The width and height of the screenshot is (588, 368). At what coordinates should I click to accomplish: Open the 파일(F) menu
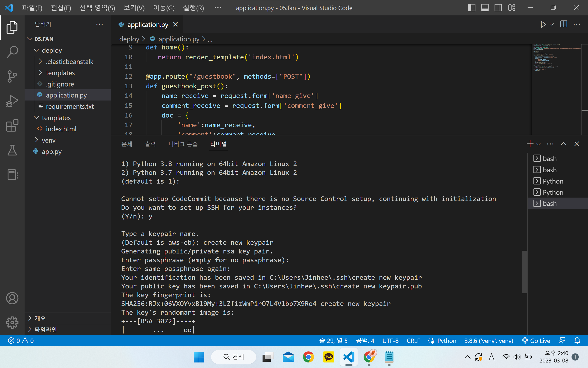pos(32,8)
